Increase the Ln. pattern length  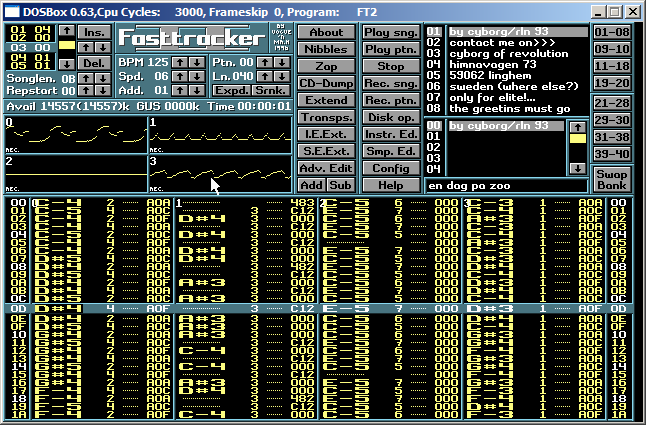pos(264,77)
